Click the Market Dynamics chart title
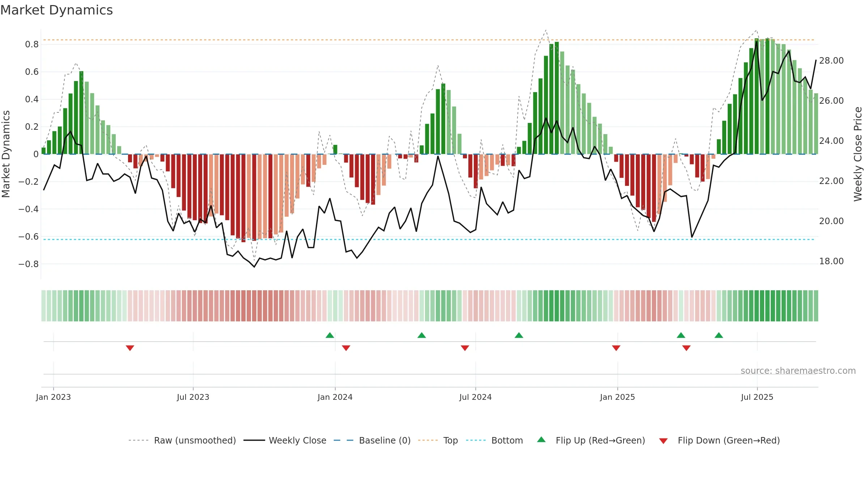 pyautogui.click(x=57, y=10)
